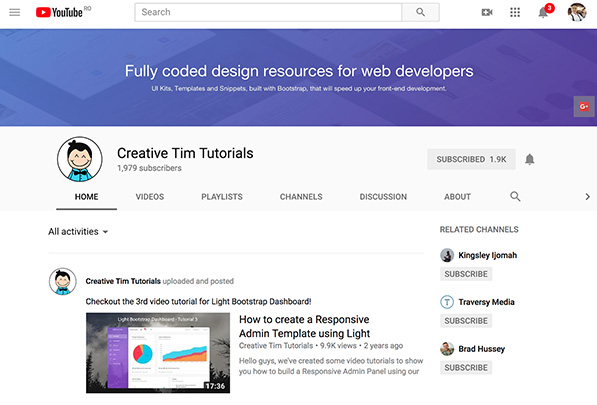Open the hamburger guide menu
597x405 pixels.
pos(14,13)
